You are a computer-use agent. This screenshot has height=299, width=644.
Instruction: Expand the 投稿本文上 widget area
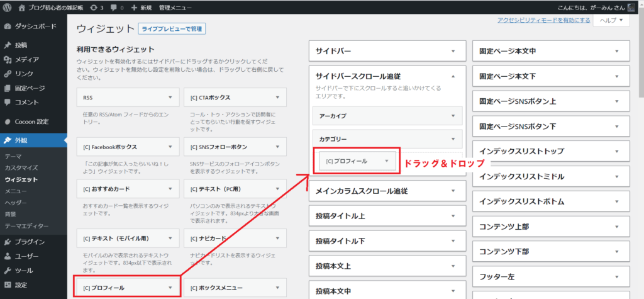453,266
